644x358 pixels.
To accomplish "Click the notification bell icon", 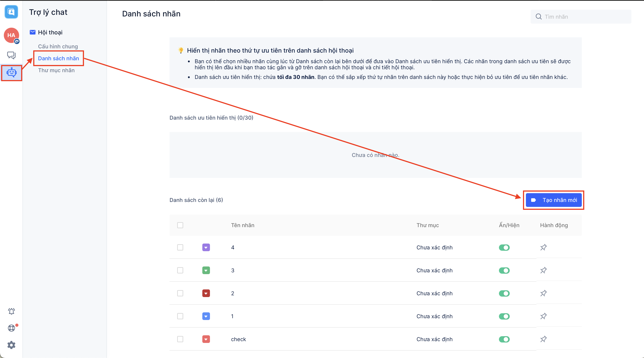I will [11, 311].
